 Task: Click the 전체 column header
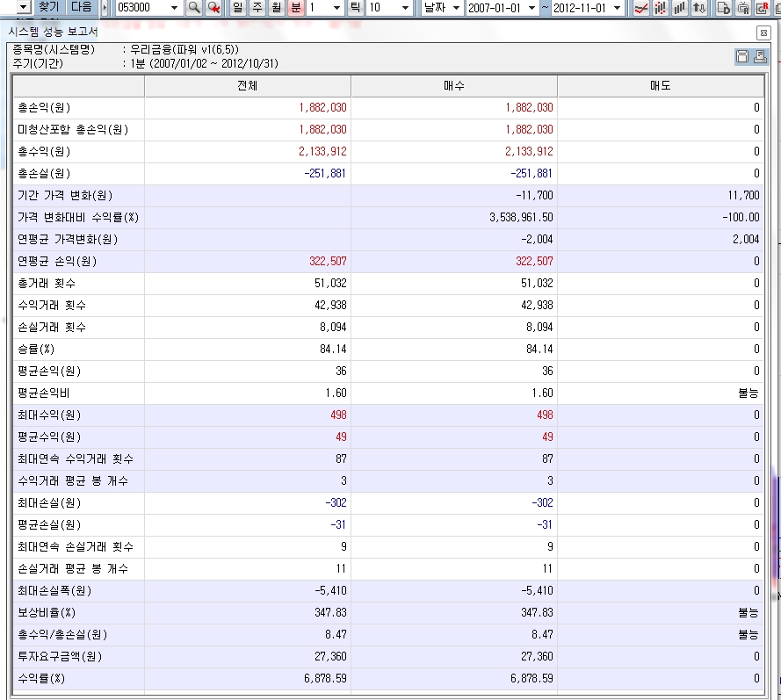[x=247, y=86]
